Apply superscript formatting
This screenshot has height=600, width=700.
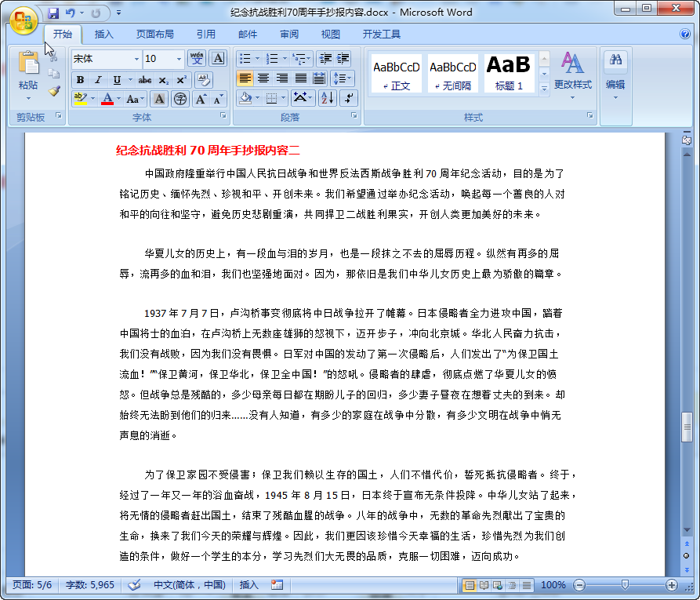pos(182,79)
